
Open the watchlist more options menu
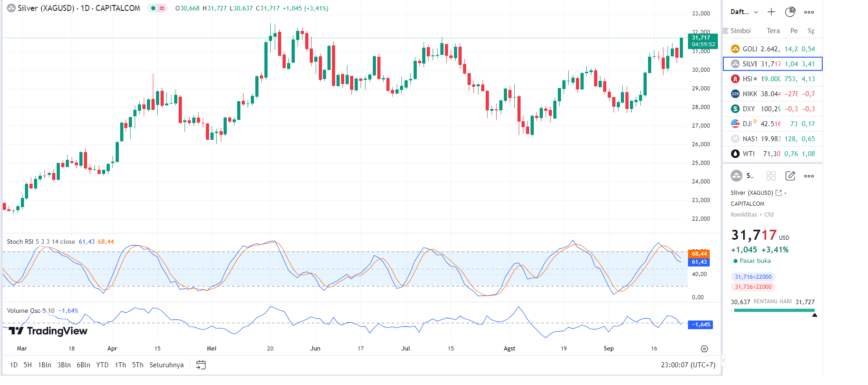point(809,12)
